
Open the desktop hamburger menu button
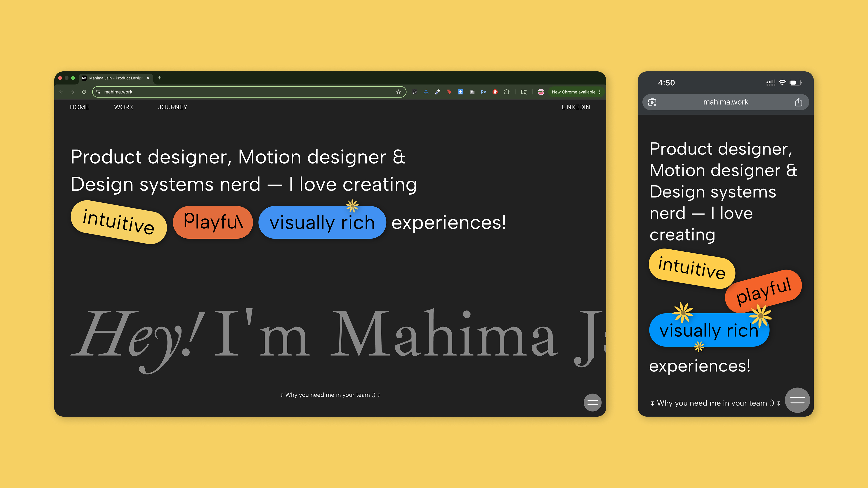592,402
